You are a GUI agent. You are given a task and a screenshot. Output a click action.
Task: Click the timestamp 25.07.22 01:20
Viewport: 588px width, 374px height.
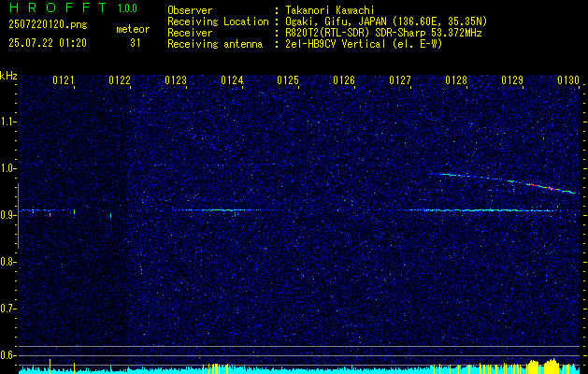(48, 43)
